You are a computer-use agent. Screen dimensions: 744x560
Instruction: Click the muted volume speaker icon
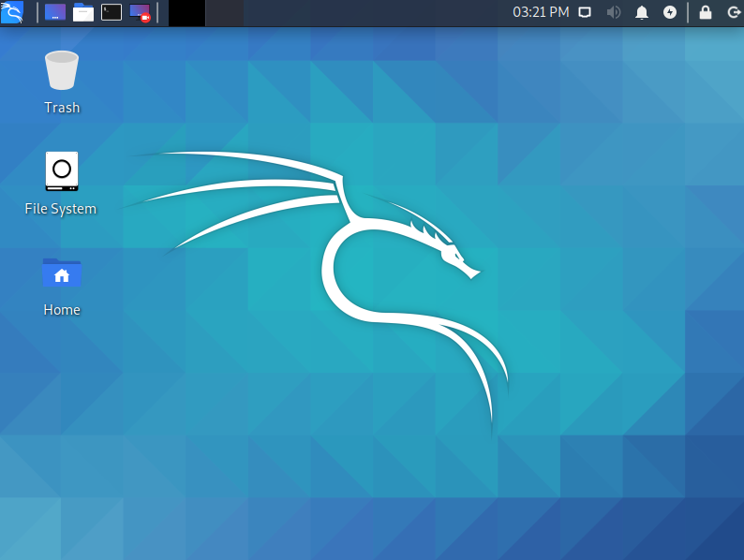(613, 12)
